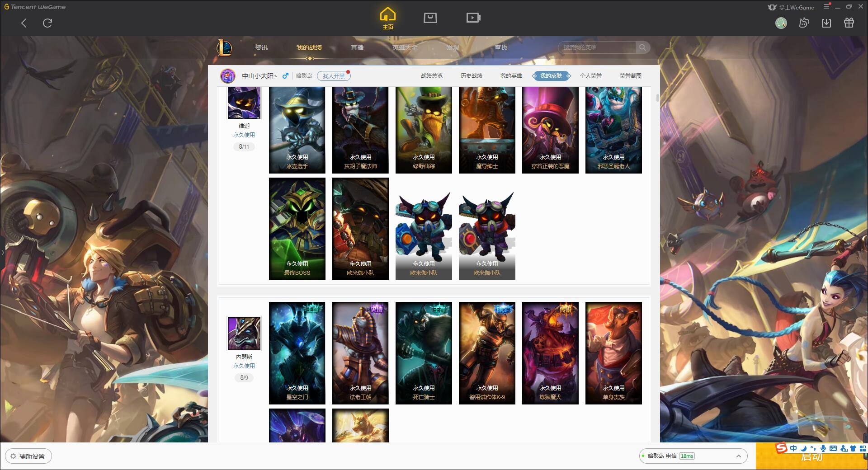Click the summoner profile avatar
The height and width of the screenshot is (470, 868).
click(228, 76)
